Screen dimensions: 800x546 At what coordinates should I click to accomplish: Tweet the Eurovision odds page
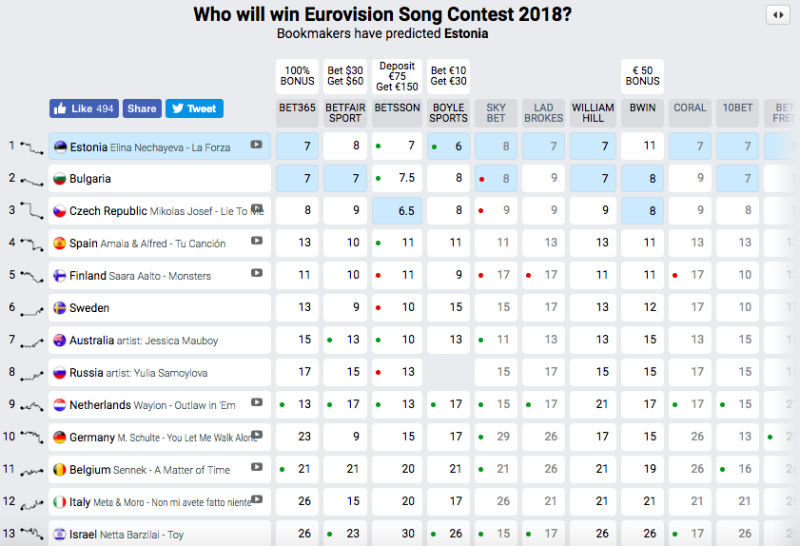coord(194,109)
